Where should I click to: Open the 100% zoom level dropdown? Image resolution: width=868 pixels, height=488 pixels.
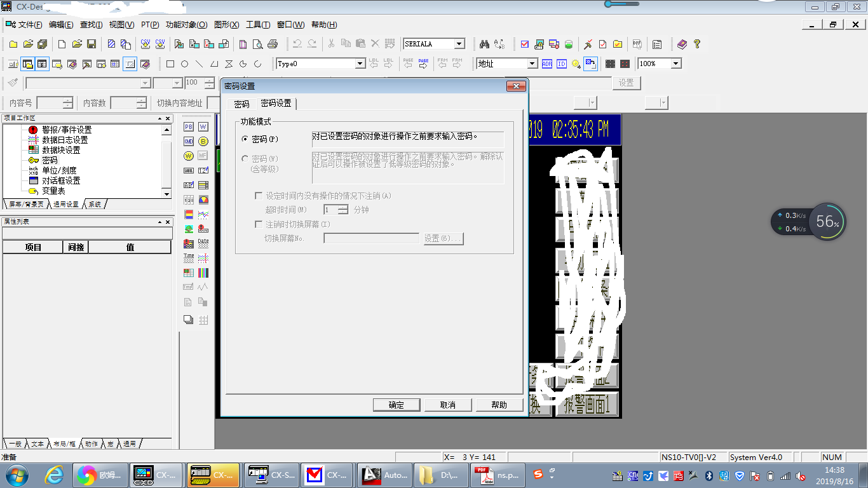click(x=676, y=64)
